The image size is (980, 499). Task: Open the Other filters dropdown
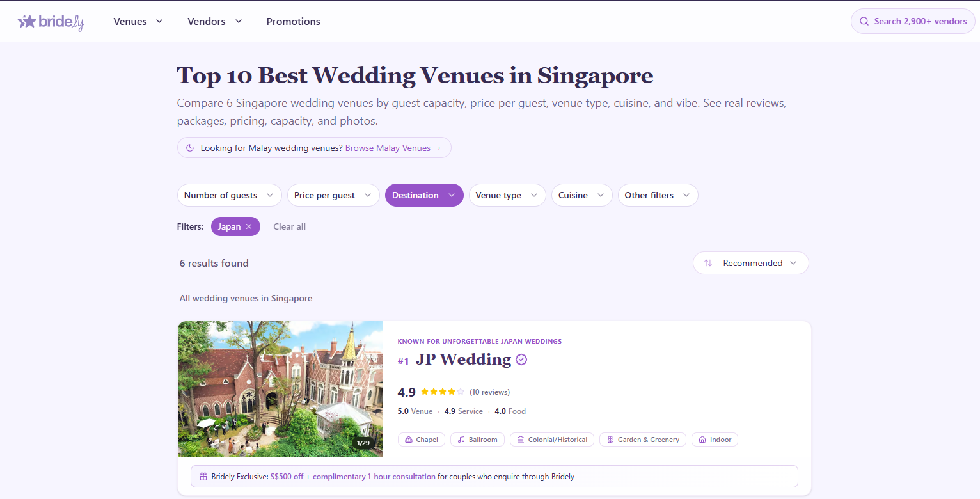pyautogui.click(x=658, y=195)
